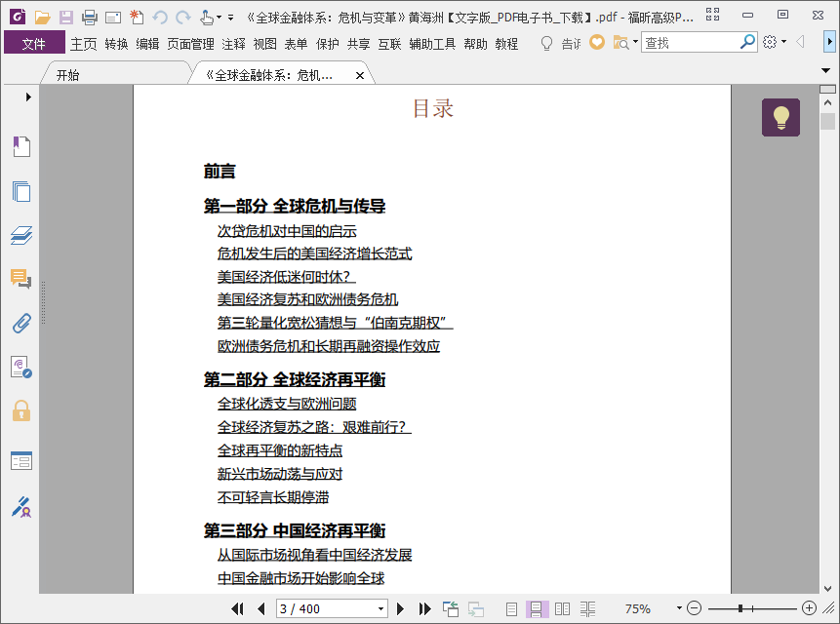The width and height of the screenshot is (840, 624).
Task: Open the sign and certify panel icon
Action: click(21, 507)
